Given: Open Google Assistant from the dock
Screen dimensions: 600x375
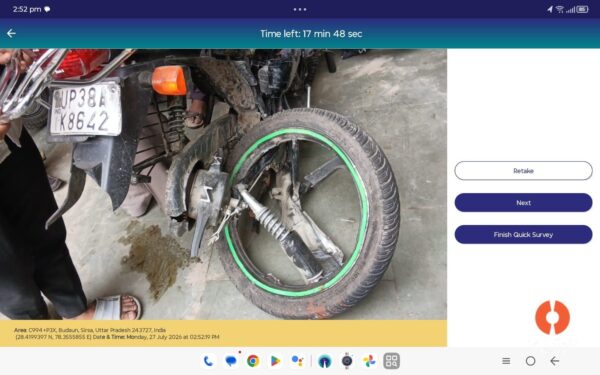Looking at the screenshot, I should 297,361.
